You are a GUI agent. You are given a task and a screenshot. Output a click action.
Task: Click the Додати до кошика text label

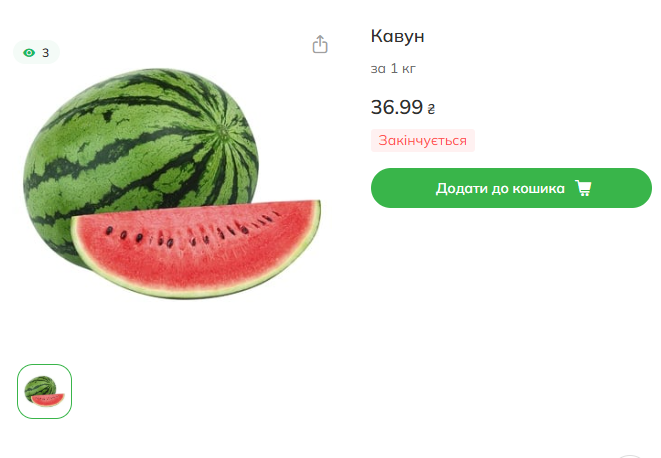[x=500, y=189]
